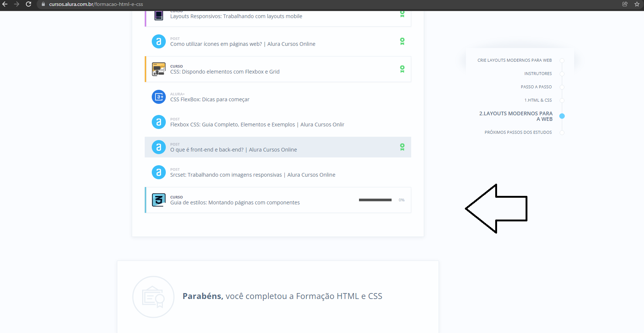Click the timeline dot beside Passo a Passo
The height and width of the screenshot is (333, 644).
point(562,87)
